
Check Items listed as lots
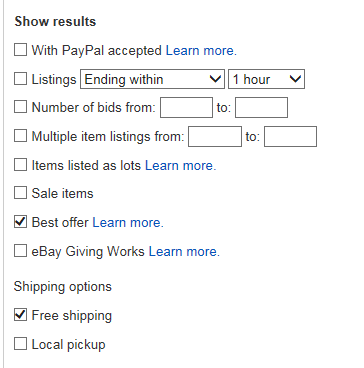[x=20, y=165]
